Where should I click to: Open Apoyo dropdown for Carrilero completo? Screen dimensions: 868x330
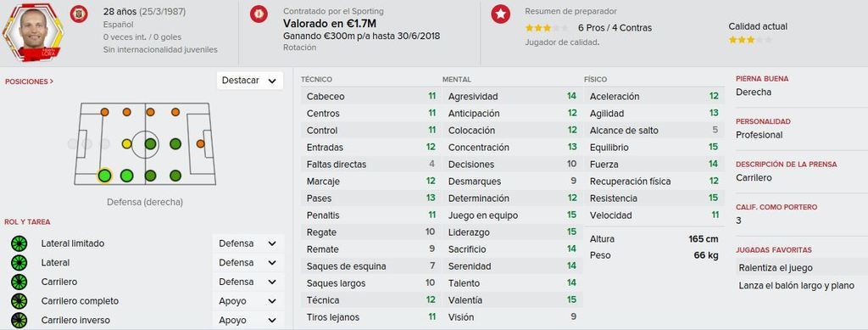pyautogui.click(x=248, y=301)
